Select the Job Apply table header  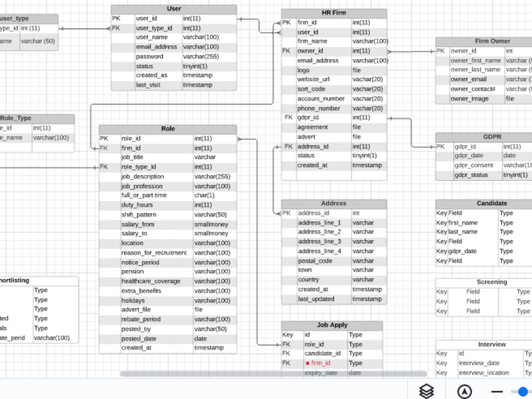click(x=332, y=325)
